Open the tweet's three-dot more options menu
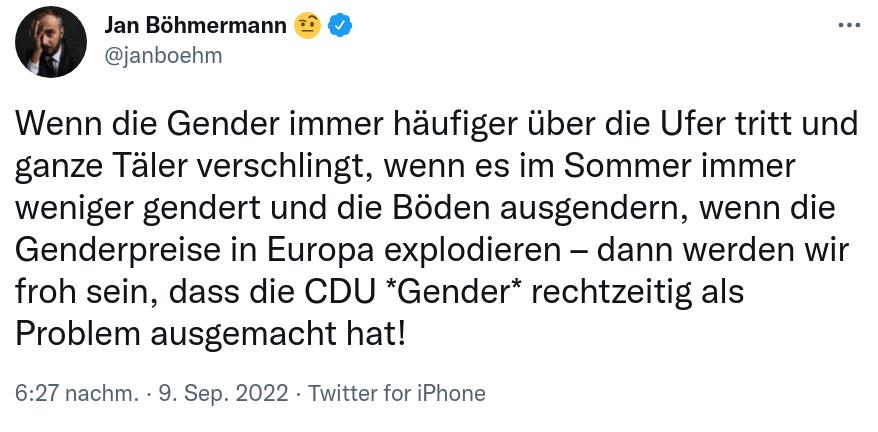The height and width of the screenshot is (432, 878). click(x=848, y=26)
